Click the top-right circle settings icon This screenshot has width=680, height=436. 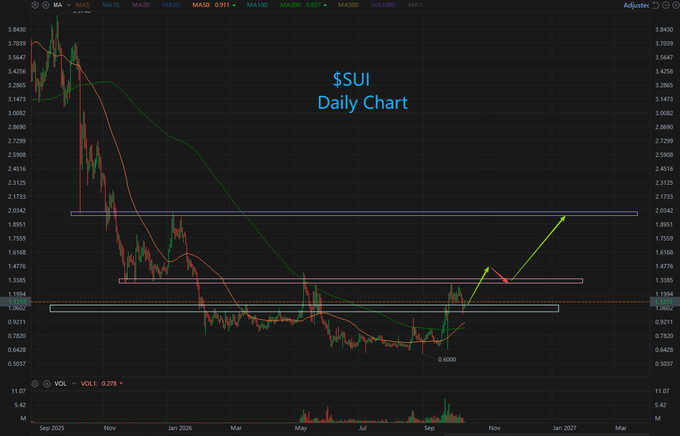(x=676, y=5)
